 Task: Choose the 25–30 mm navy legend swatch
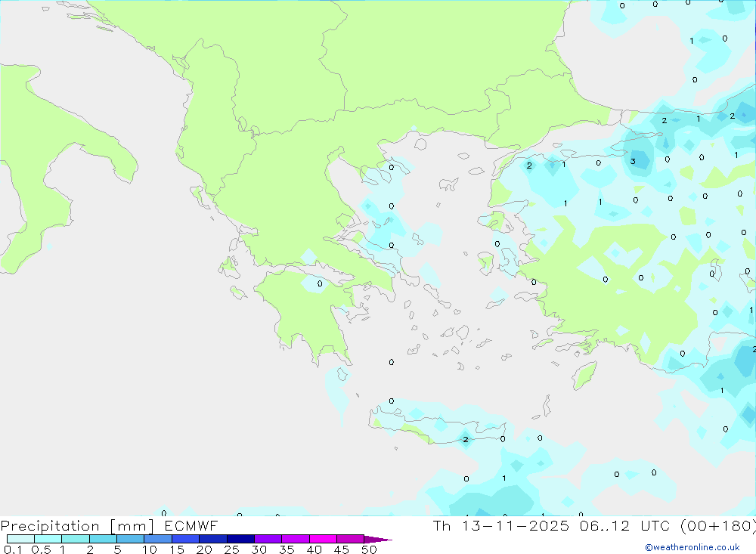click(240, 539)
